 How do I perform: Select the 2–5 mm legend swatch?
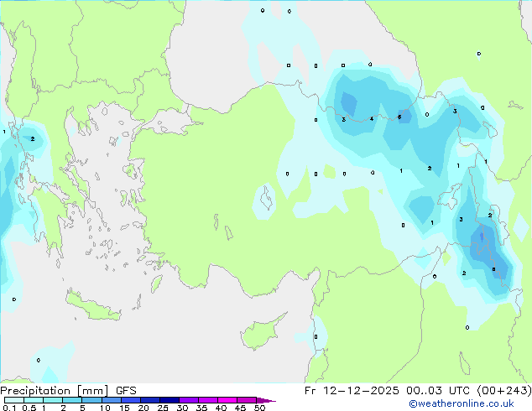click(72, 400)
